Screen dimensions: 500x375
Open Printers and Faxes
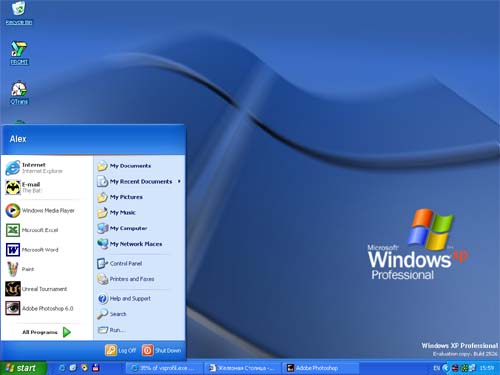(x=139, y=279)
